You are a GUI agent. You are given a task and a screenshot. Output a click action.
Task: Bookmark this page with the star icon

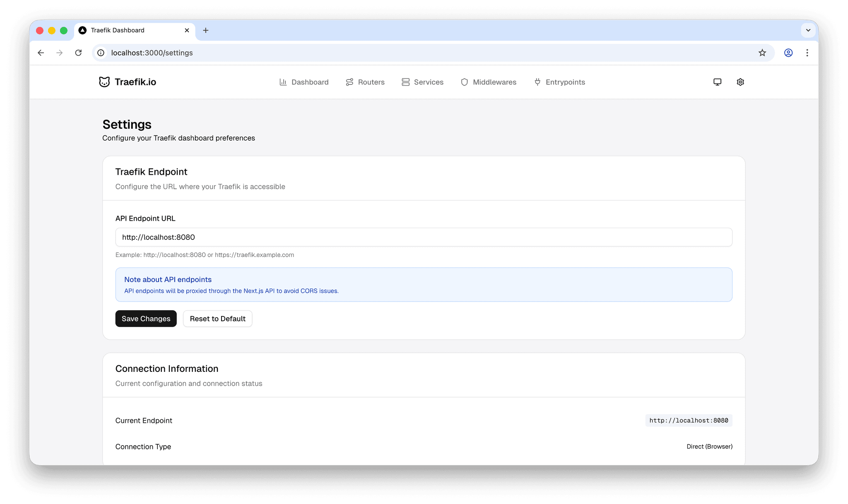(x=762, y=53)
